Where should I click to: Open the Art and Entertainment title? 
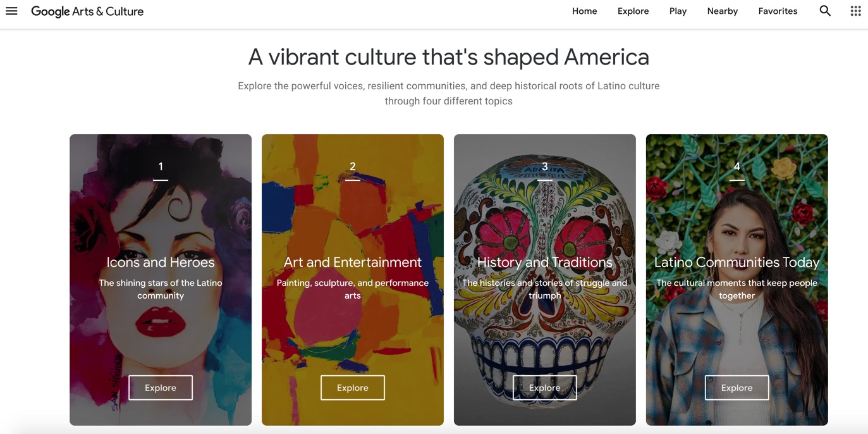[x=353, y=262]
